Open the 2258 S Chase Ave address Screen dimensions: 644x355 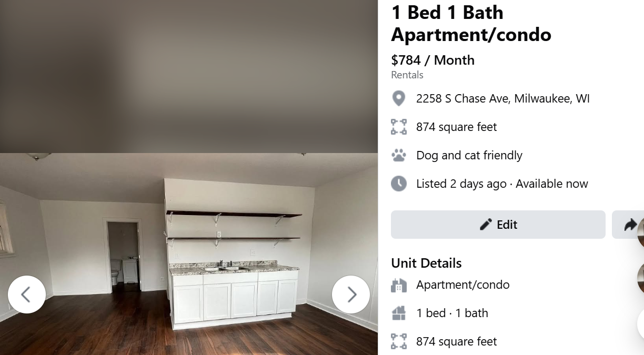pyautogui.click(x=503, y=98)
